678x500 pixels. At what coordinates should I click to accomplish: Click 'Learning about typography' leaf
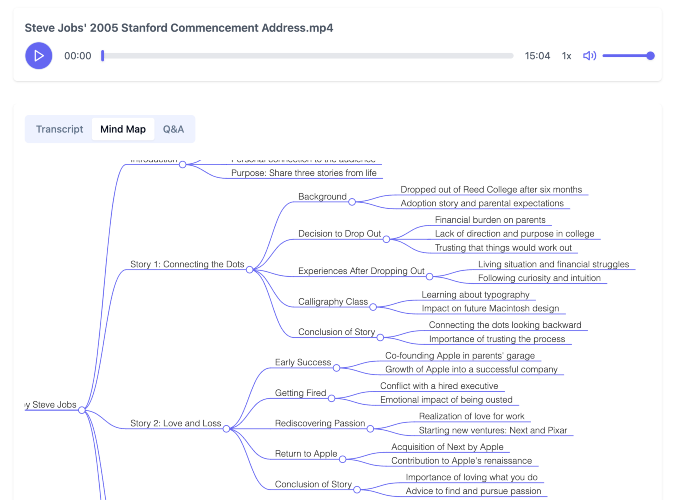(x=476, y=295)
